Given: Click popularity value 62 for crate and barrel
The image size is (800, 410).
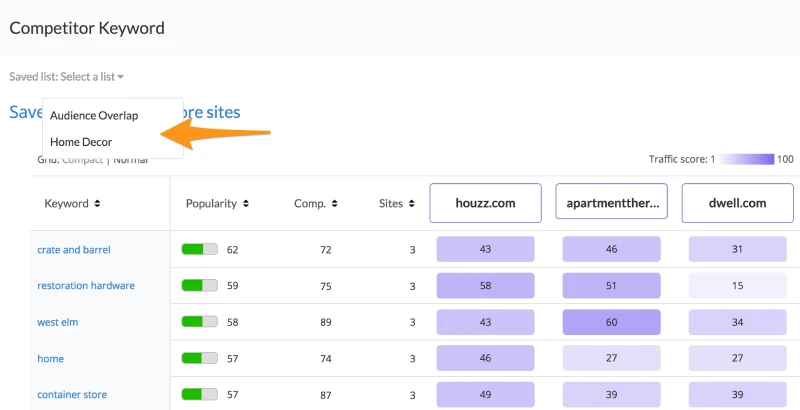Looking at the screenshot, I should tap(233, 250).
